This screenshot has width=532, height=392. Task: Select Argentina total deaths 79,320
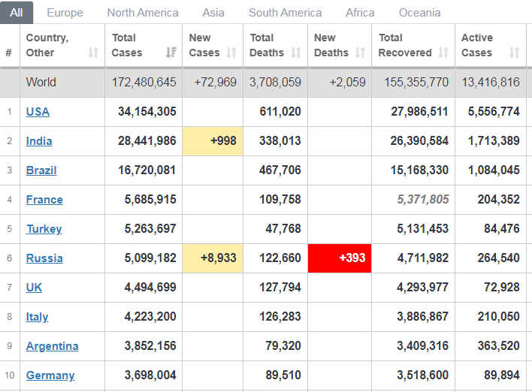(x=283, y=346)
